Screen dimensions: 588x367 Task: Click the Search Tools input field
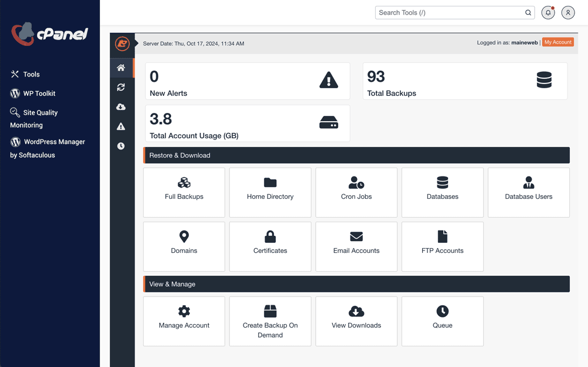450,12
